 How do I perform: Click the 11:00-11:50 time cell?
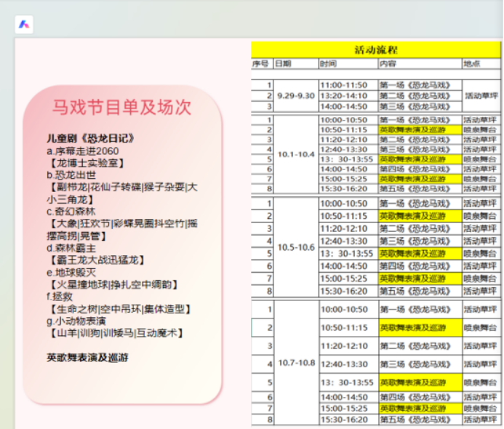[x=343, y=85]
